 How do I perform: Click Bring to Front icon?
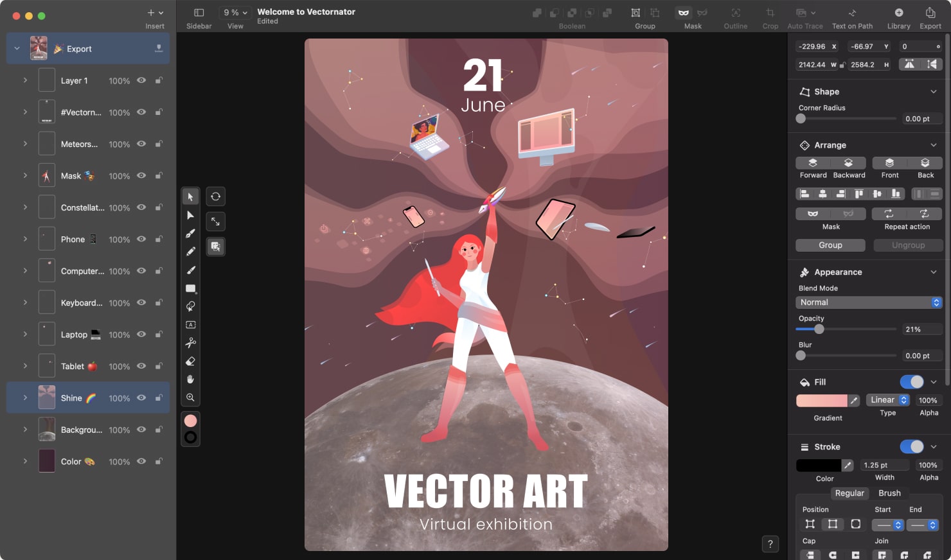(x=889, y=163)
